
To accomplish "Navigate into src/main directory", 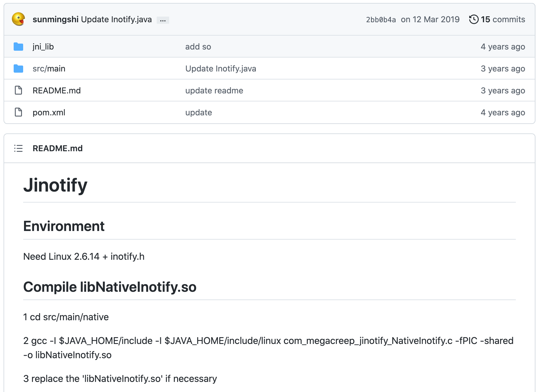I will (x=49, y=68).
